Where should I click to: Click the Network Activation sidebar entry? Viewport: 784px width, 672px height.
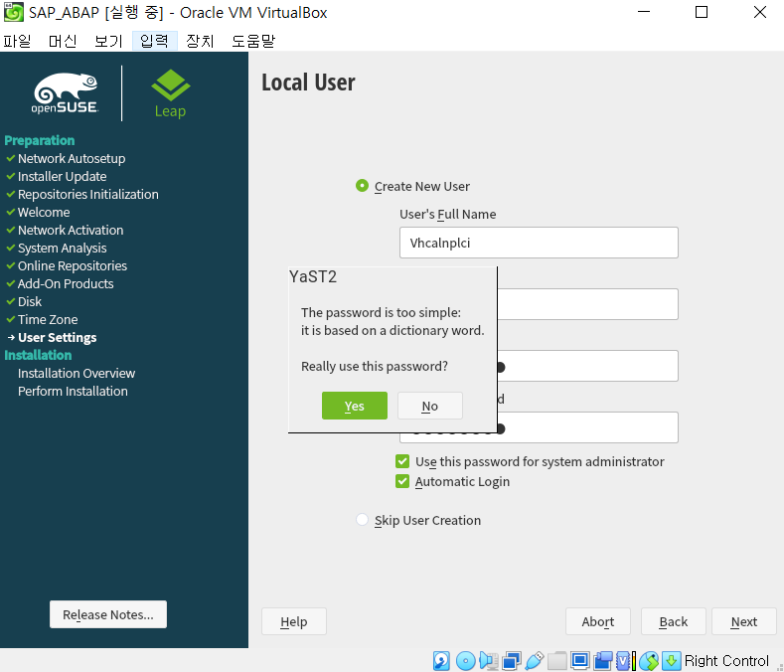tap(71, 231)
